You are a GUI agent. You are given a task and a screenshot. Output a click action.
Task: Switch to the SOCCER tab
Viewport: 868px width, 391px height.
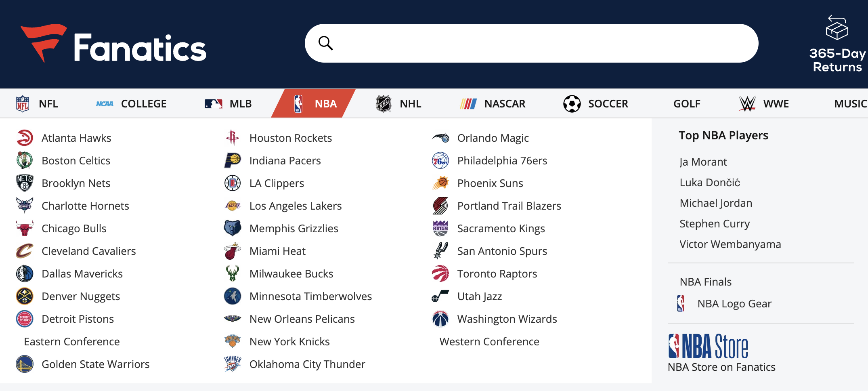(596, 104)
